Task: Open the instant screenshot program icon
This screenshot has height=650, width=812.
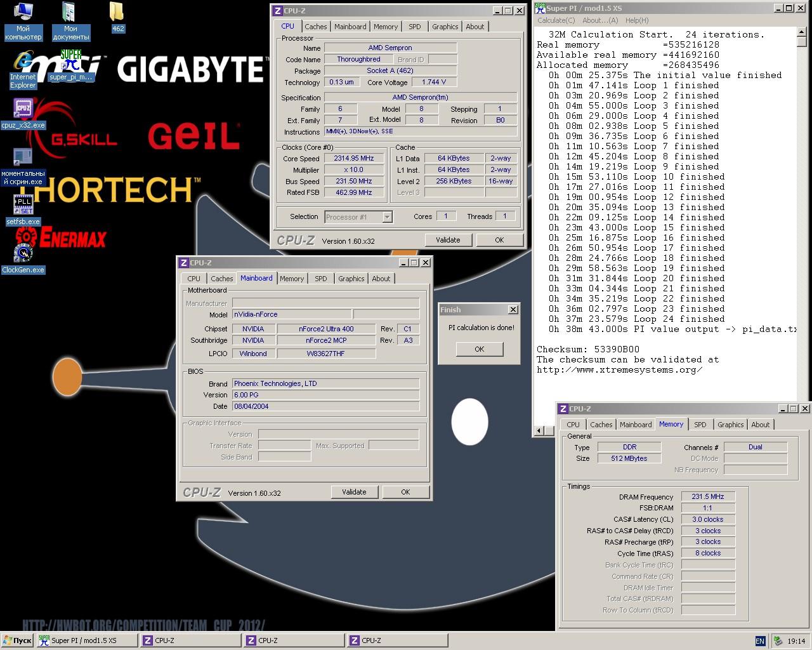Action: (23, 166)
